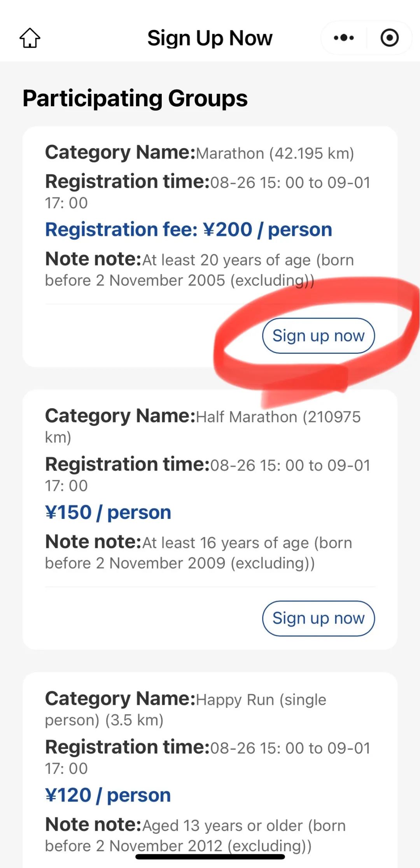The height and width of the screenshot is (868, 420).
Task: Sign up now for the Marathon
Action: pos(318,336)
